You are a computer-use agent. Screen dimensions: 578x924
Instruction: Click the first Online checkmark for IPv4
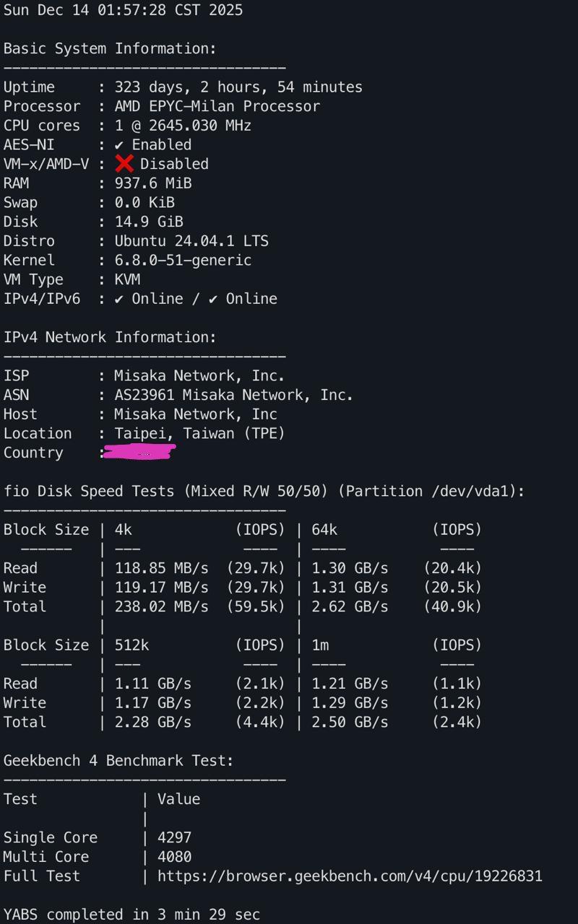pyautogui.click(x=119, y=299)
